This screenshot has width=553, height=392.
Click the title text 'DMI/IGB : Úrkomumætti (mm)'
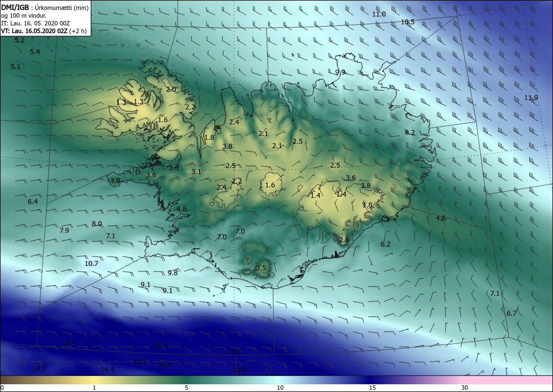click(45, 7)
